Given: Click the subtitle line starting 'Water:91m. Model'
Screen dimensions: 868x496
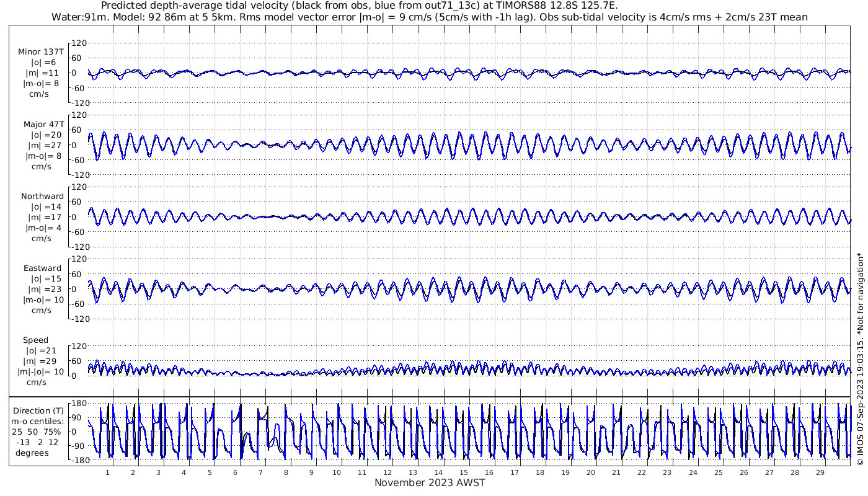Looking at the screenshot, I should pos(429,17).
